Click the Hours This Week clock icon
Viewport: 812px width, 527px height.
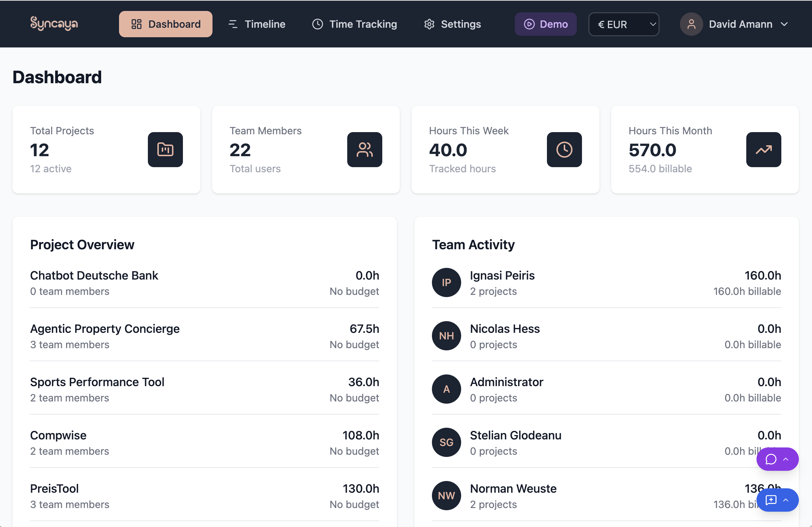tap(564, 150)
